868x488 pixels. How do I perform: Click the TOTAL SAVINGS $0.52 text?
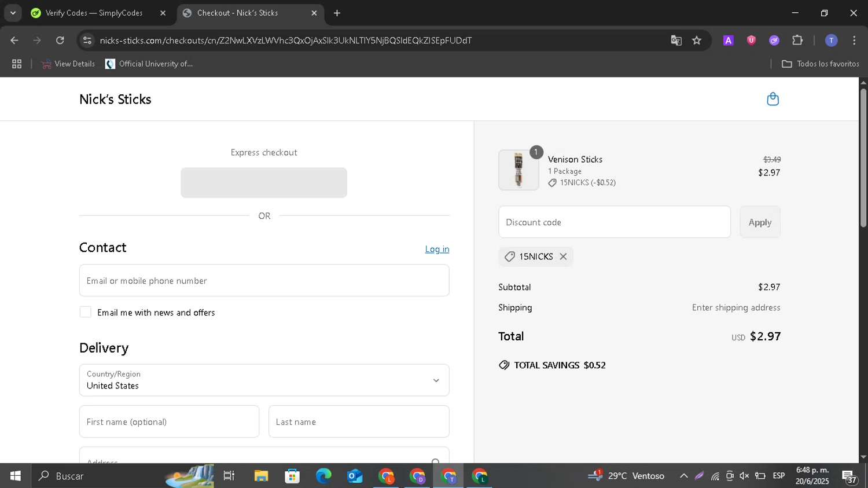click(x=560, y=365)
